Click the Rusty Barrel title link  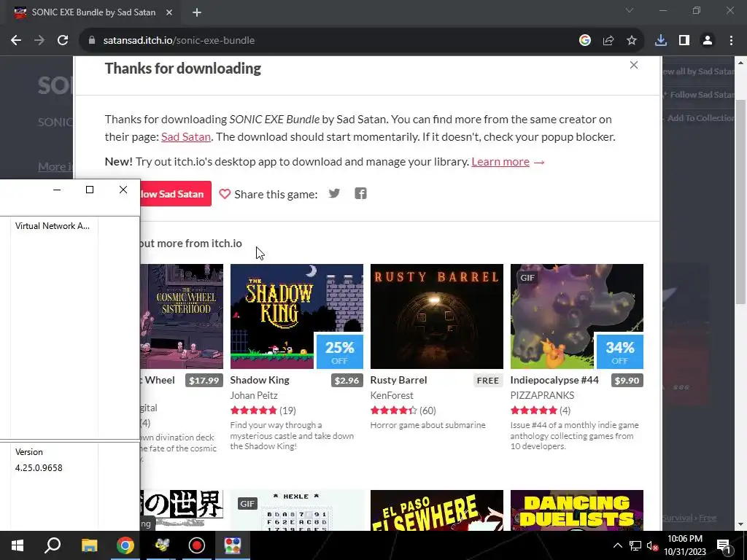click(x=398, y=380)
